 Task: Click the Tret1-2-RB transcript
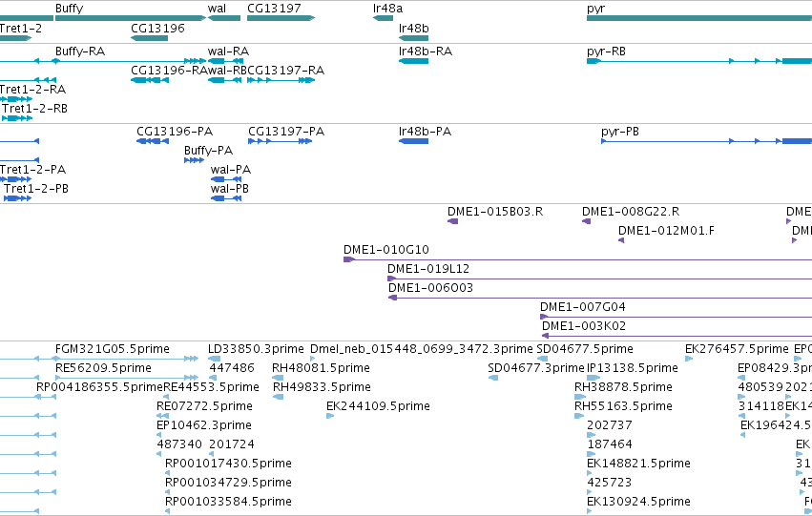pos(17,118)
